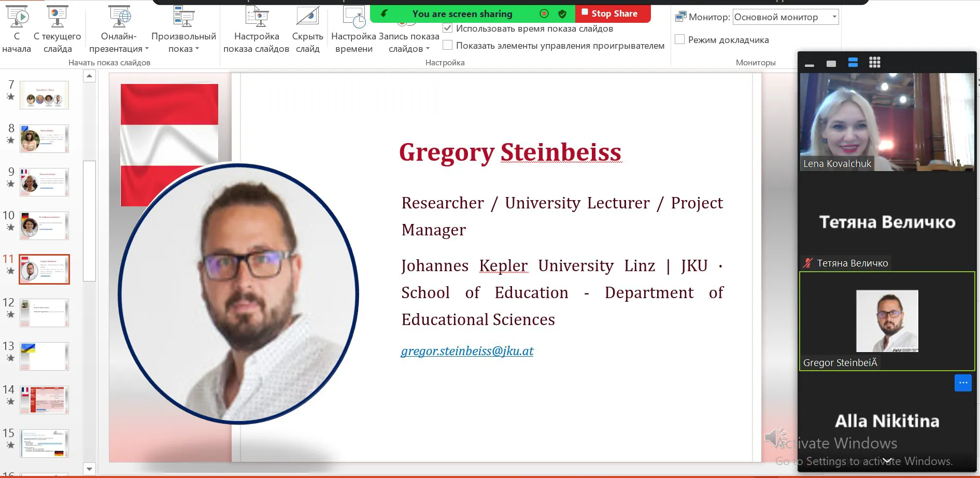
Task: Click the Custom slideshow icon
Action: click(183, 18)
